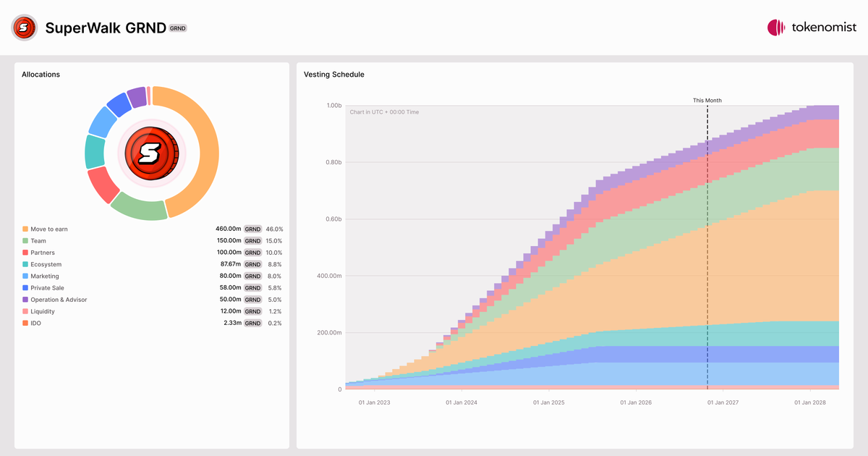Click the '01 Jan 2028' axis label
This screenshot has width=868, height=456.
(809, 402)
